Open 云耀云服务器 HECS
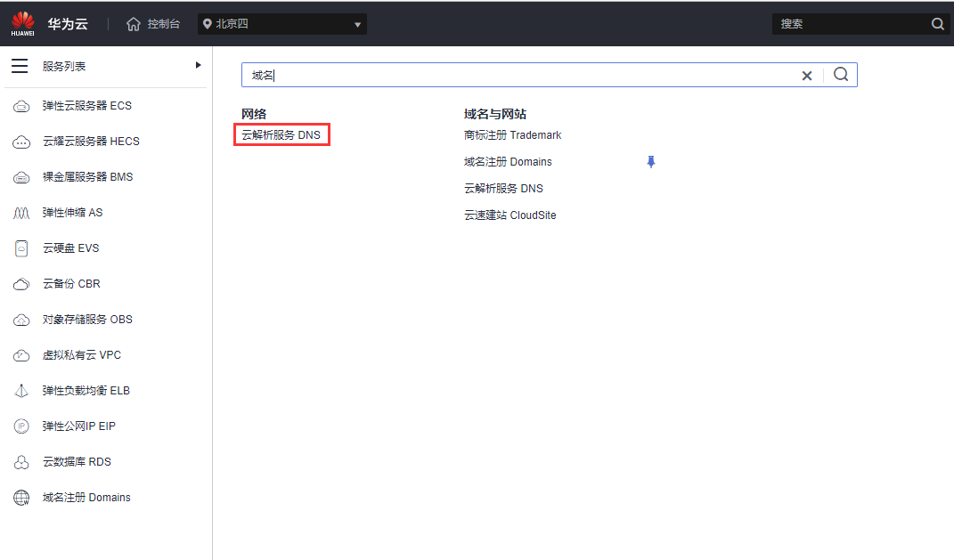The width and height of the screenshot is (954, 560). coord(91,141)
